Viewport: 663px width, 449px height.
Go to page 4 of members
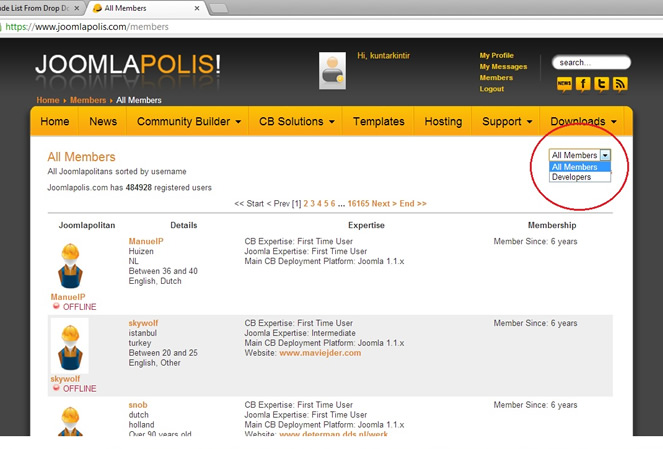(319, 204)
